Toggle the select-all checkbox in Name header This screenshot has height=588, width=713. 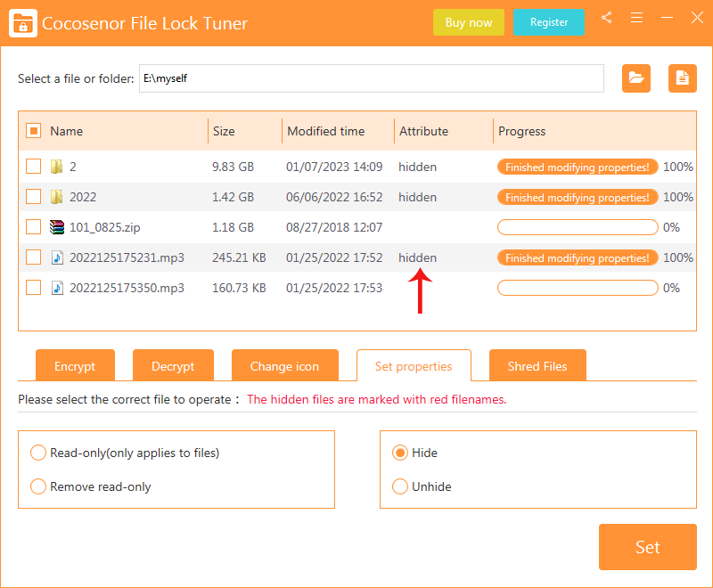34,131
